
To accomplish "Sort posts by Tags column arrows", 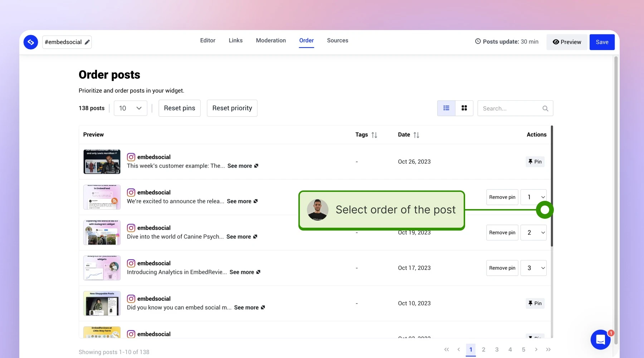I will pyautogui.click(x=374, y=135).
